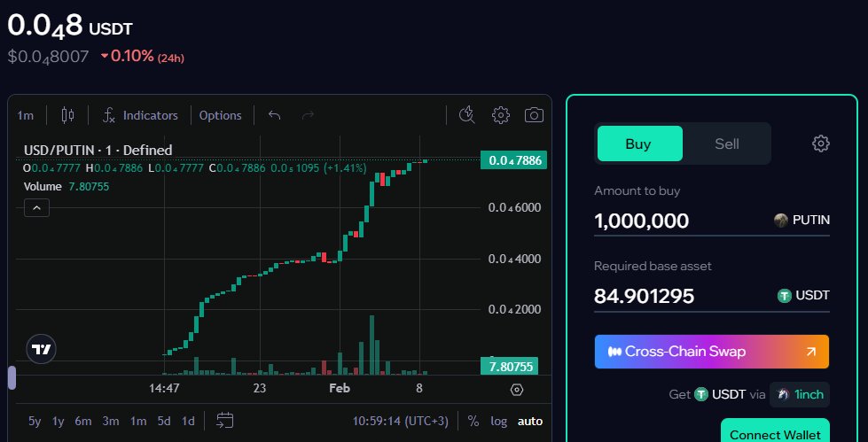Click the current price label 0.0₄7886
Viewport: 868px width, 442px height.
click(513, 160)
